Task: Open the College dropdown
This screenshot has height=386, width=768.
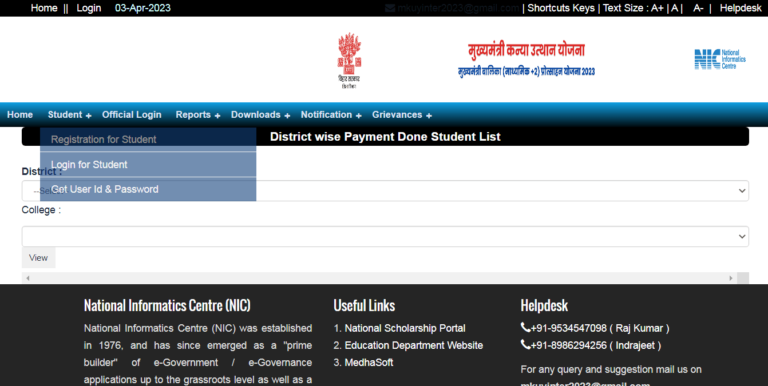Action: tap(385, 237)
